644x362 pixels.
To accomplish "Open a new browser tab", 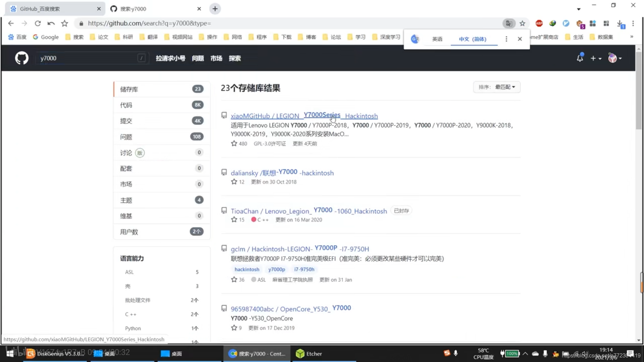I will (x=215, y=9).
